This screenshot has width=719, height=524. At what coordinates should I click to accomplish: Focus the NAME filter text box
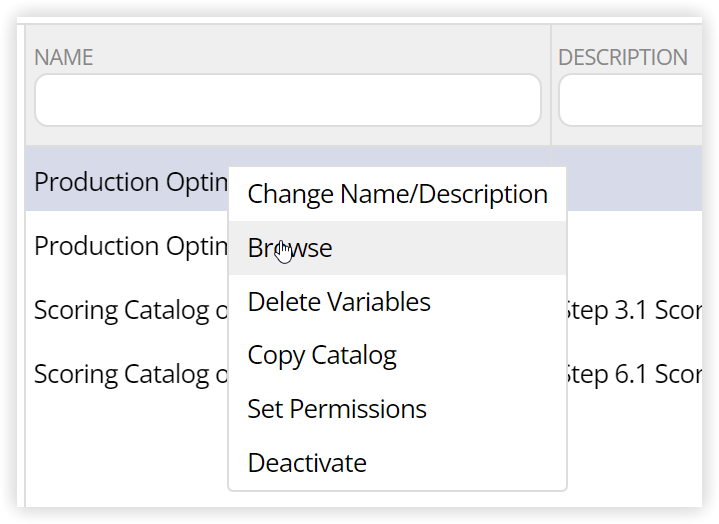tap(288, 100)
